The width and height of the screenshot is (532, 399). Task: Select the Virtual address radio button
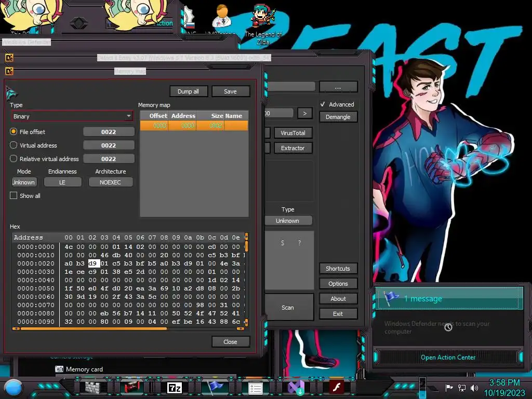coord(14,145)
